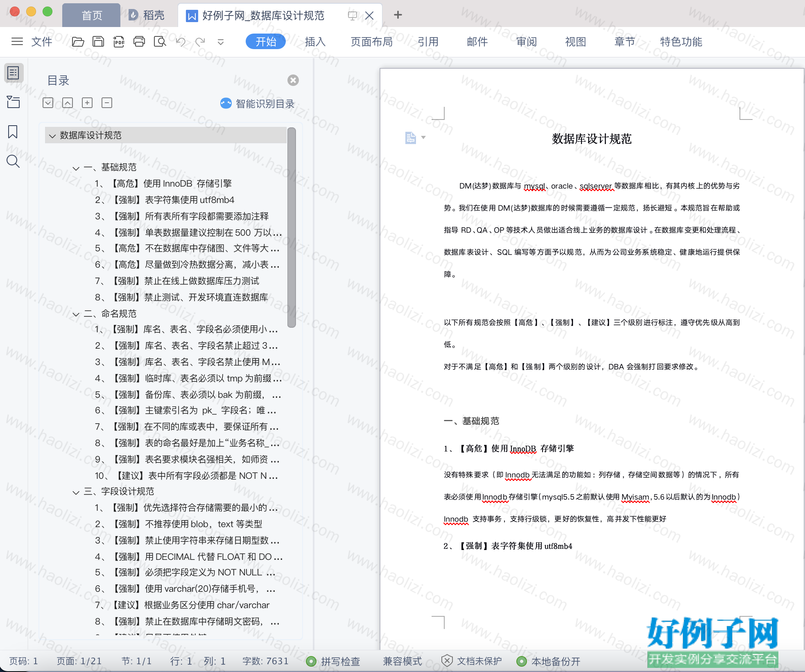The width and height of the screenshot is (805, 672).
Task: Open the 引用 ribbon tab
Action: (x=428, y=41)
